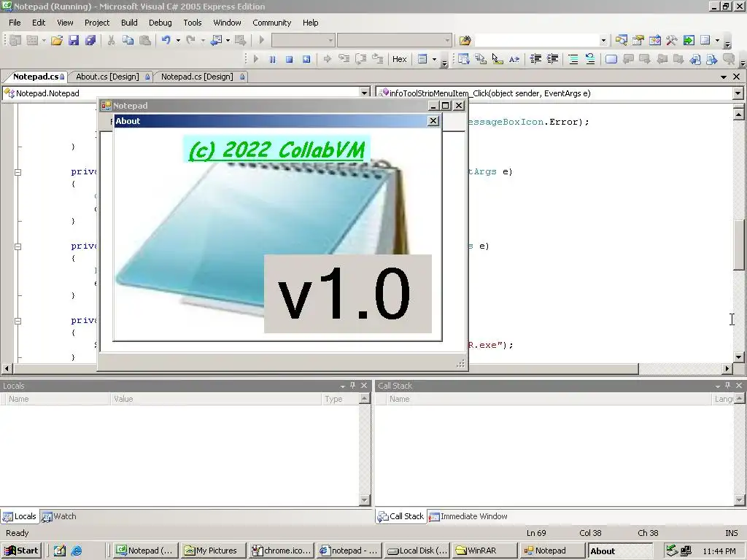Click the Parameter Info icon
This screenshot has height=560, width=747.
[481, 59]
